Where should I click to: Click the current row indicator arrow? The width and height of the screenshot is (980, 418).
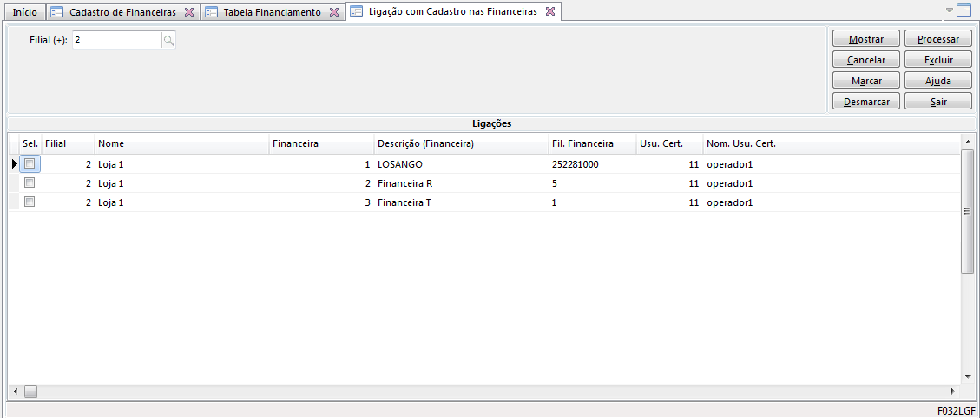[14, 163]
